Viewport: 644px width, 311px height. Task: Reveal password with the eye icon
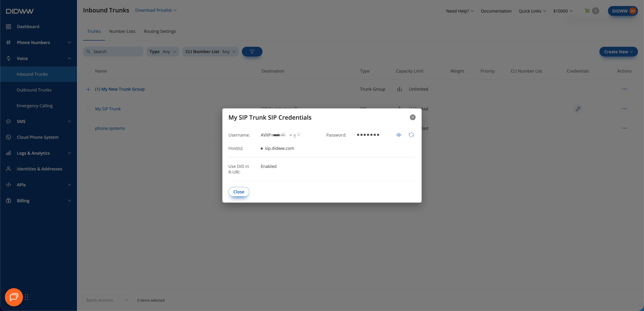(399, 135)
